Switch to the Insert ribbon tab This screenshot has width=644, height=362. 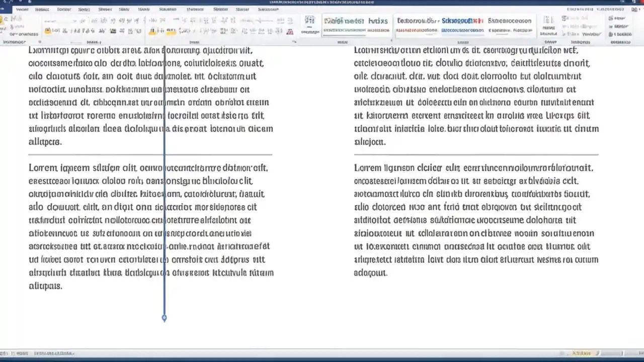point(42,9)
